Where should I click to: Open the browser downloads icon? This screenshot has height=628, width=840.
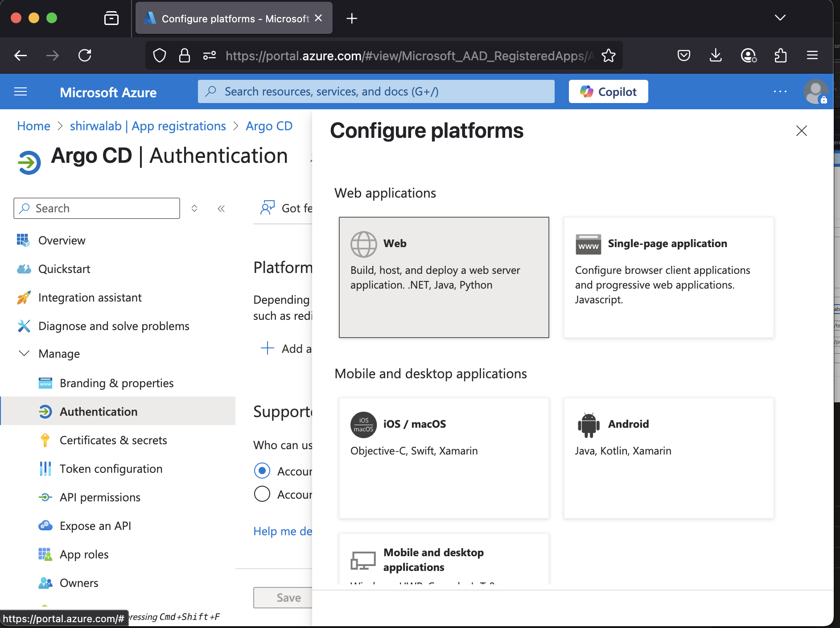[716, 55]
